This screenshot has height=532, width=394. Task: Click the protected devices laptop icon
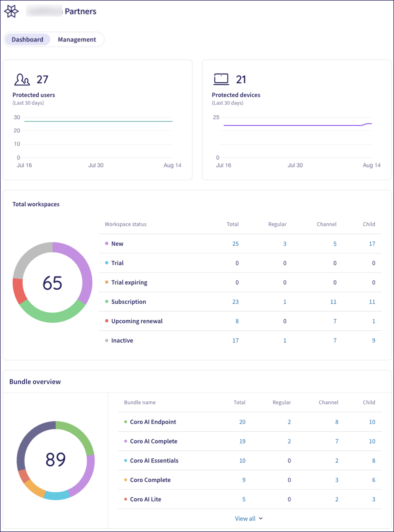[x=221, y=79]
